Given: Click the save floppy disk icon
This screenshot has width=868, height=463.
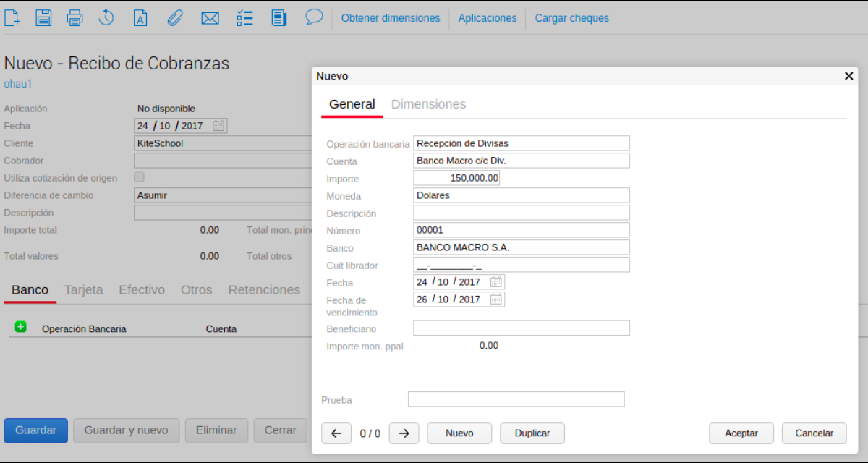Looking at the screenshot, I should pyautogui.click(x=43, y=17).
